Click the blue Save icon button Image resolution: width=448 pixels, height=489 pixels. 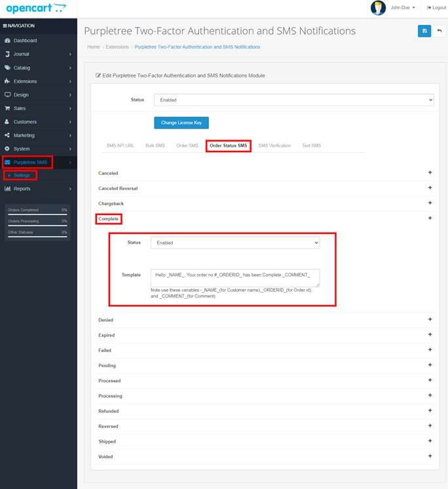(424, 31)
